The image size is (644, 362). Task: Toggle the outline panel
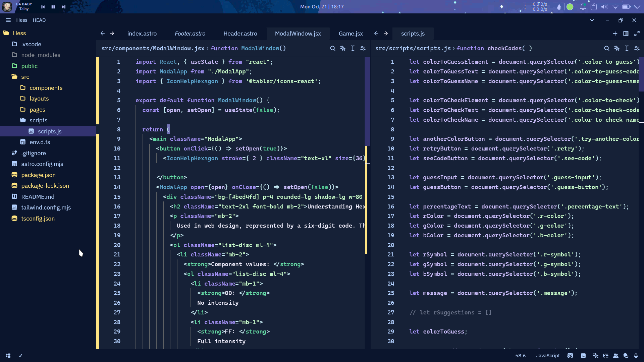pyautogui.click(x=605, y=356)
